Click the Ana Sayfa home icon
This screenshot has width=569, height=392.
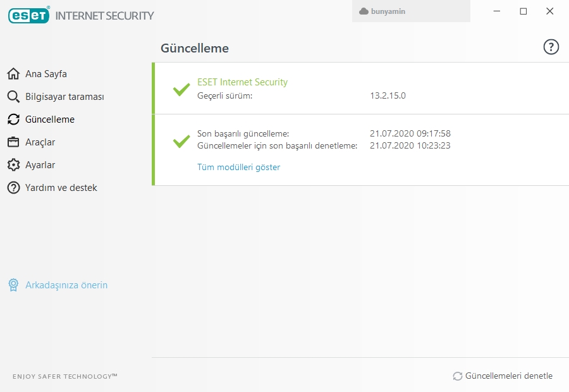pyautogui.click(x=13, y=74)
